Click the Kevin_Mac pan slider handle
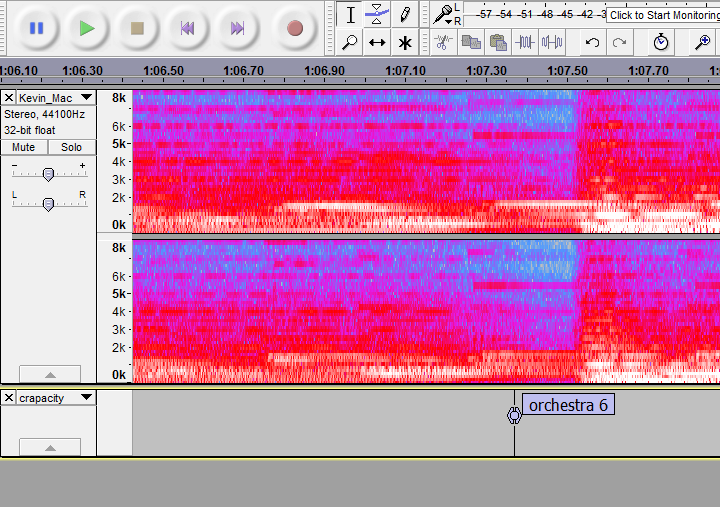720x507 pixels. (48, 204)
